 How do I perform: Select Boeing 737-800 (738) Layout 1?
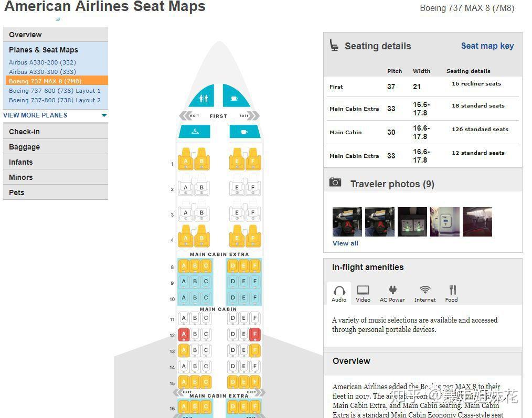click(55, 91)
